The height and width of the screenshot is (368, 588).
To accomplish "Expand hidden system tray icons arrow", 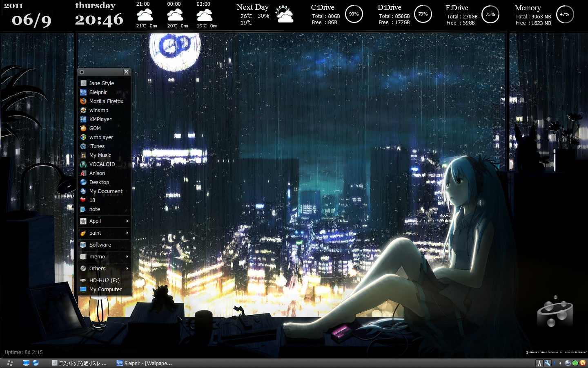I will (560, 363).
